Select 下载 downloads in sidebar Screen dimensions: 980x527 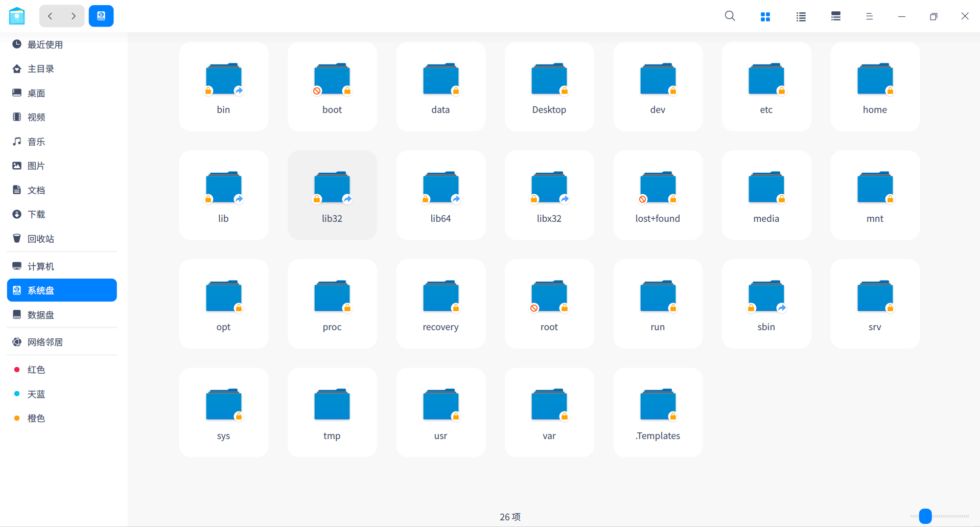pyautogui.click(x=36, y=214)
